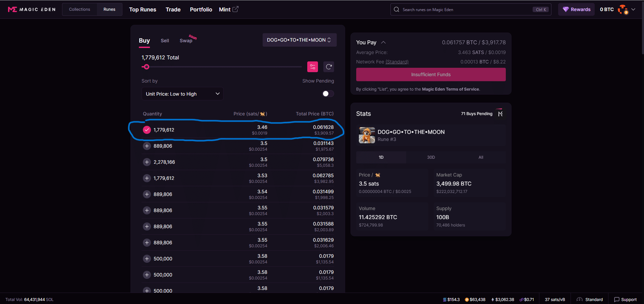Click the search magnifier icon
Viewport: 644px width, 304px height.
click(396, 9)
